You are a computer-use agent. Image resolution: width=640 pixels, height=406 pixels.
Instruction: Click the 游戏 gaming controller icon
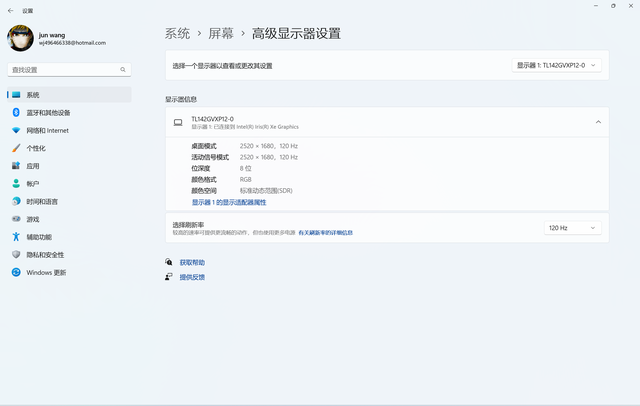tap(16, 219)
